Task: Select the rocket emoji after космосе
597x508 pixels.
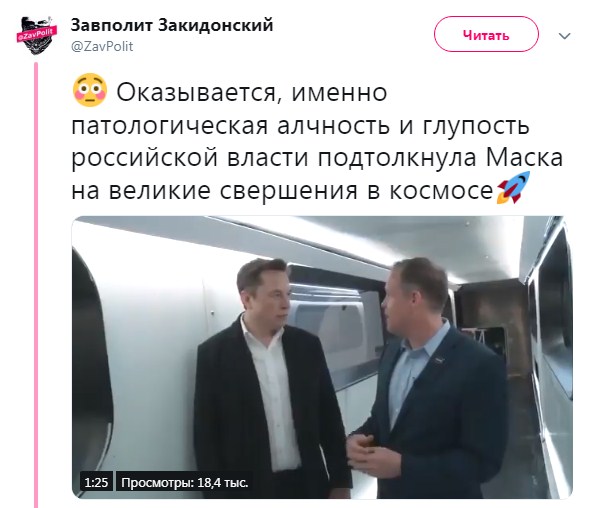Action: click(514, 188)
